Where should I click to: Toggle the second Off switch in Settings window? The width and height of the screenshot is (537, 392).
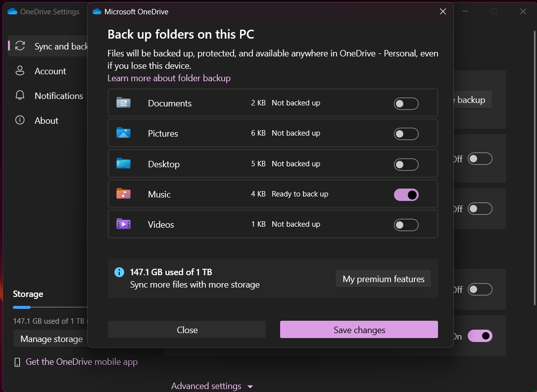click(x=480, y=209)
